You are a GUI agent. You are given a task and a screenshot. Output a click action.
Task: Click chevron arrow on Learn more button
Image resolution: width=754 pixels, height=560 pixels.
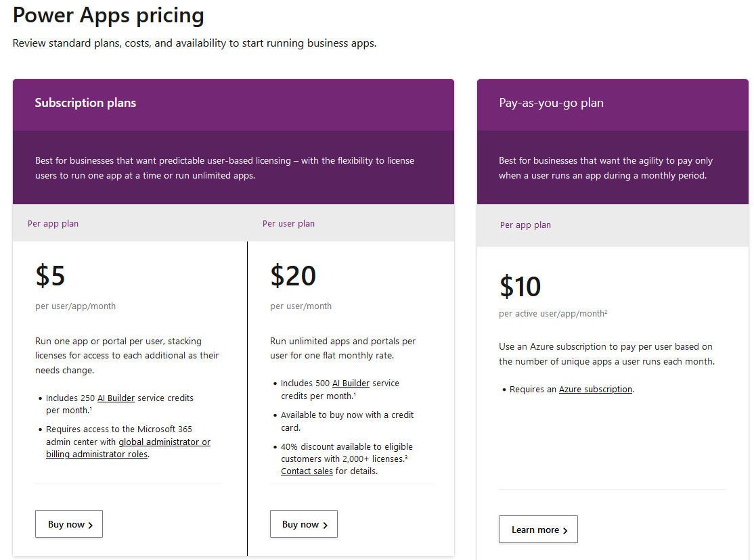tap(565, 530)
